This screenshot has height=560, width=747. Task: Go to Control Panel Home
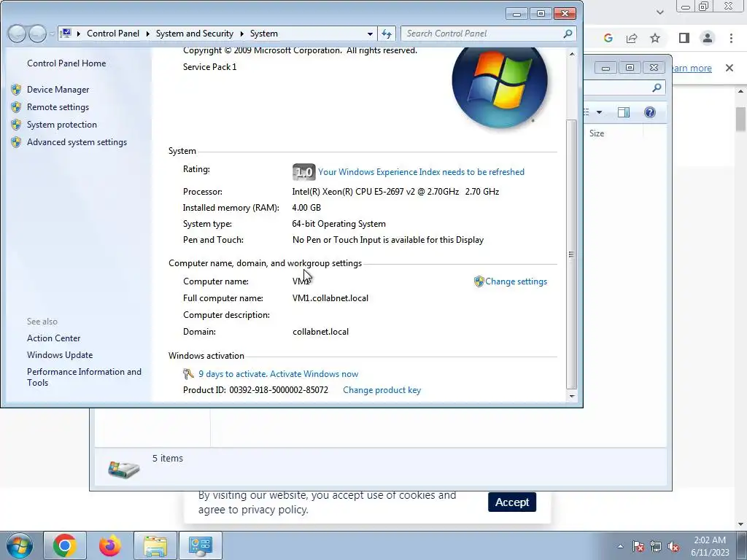point(66,63)
